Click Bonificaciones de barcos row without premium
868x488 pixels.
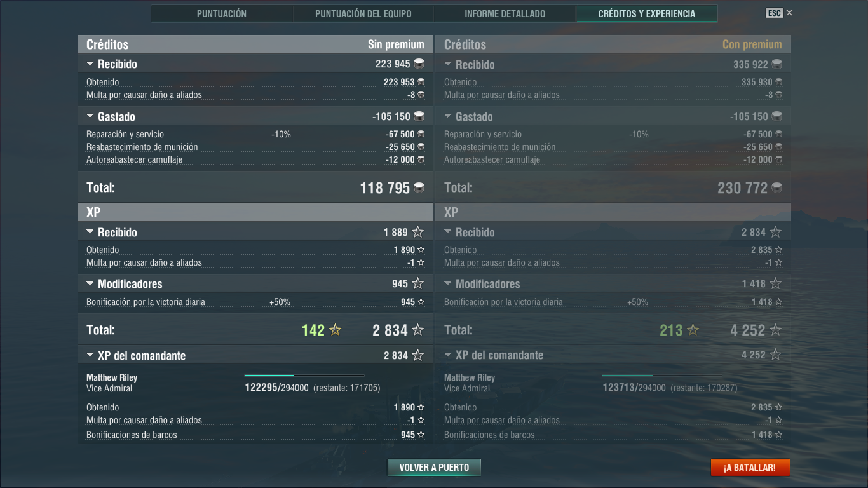click(255, 435)
